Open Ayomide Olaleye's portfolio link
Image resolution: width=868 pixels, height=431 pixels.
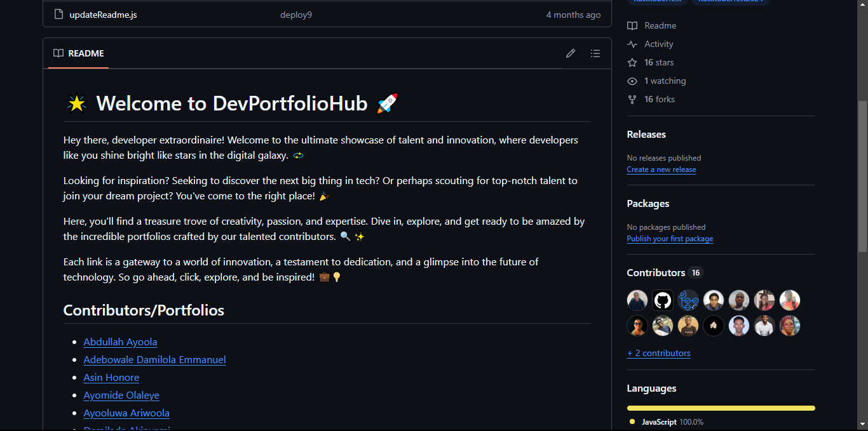click(x=121, y=395)
